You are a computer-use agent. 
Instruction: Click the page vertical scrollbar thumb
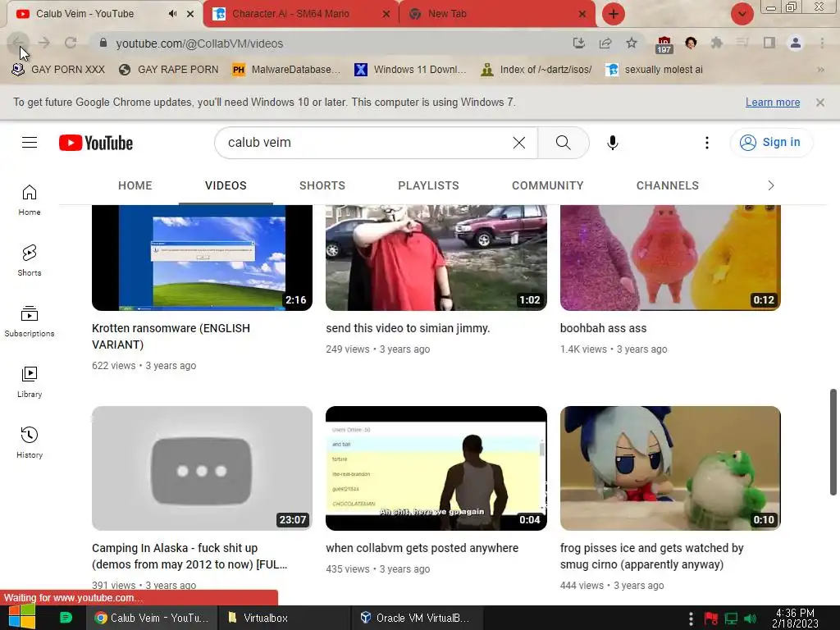[833, 442]
